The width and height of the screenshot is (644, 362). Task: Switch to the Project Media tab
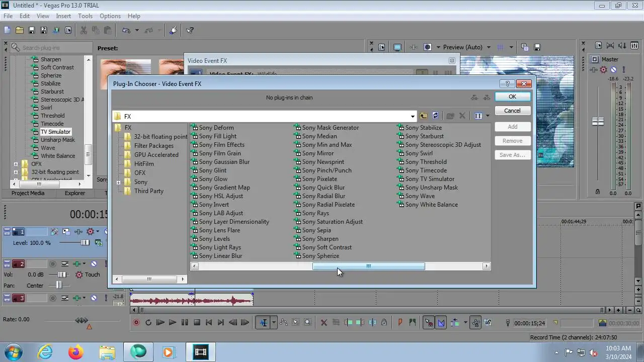pos(28,193)
